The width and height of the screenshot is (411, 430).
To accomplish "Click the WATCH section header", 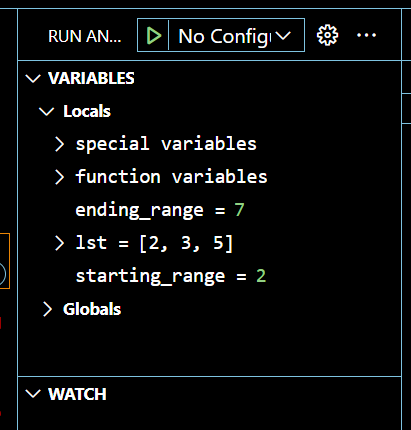I will pos(77,394).
